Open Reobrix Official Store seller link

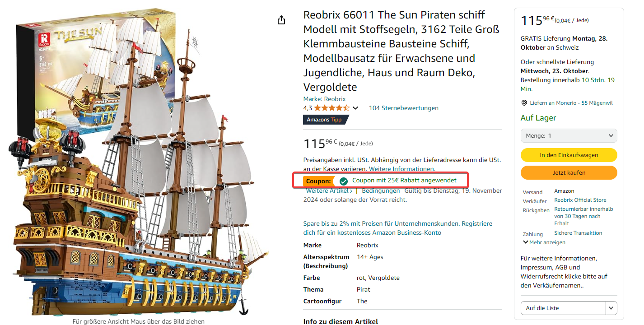580,200
